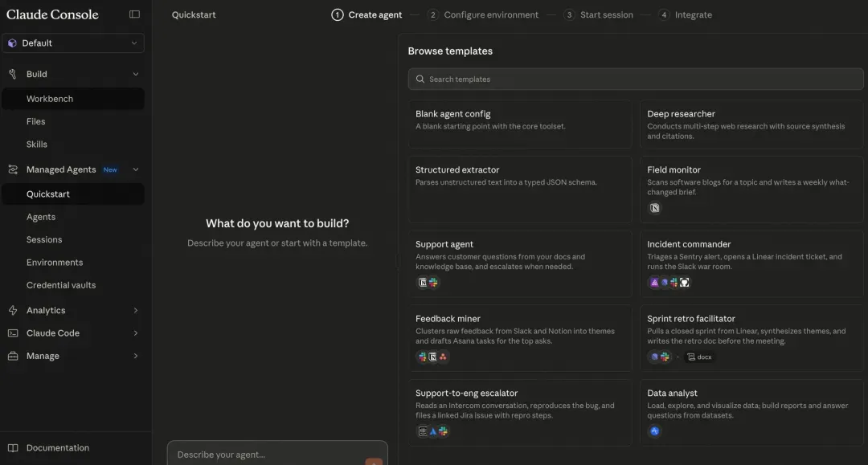The height and width of the screenshot is (465, 868).
Task: Pick the Incident commander template card
Action: (751, 261)
